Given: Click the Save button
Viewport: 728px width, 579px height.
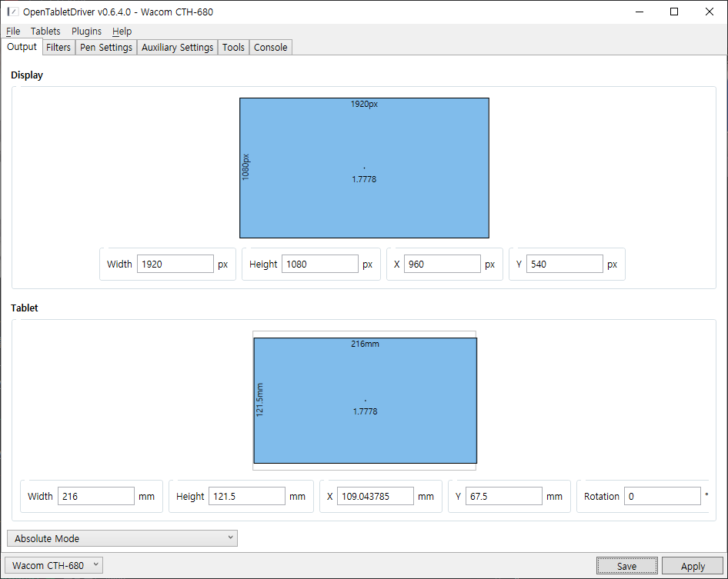Looking at the screenshot, I should coord(626,566).
